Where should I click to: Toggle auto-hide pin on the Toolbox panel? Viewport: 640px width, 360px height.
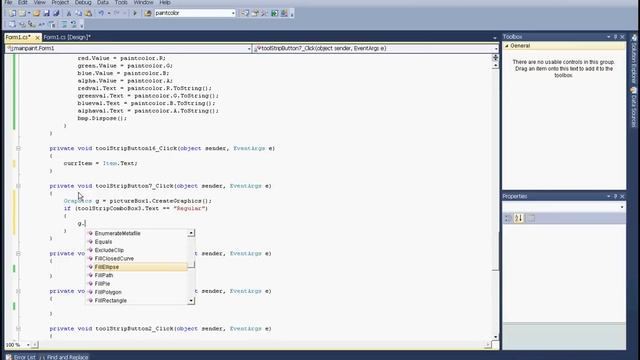coord(616,37)
